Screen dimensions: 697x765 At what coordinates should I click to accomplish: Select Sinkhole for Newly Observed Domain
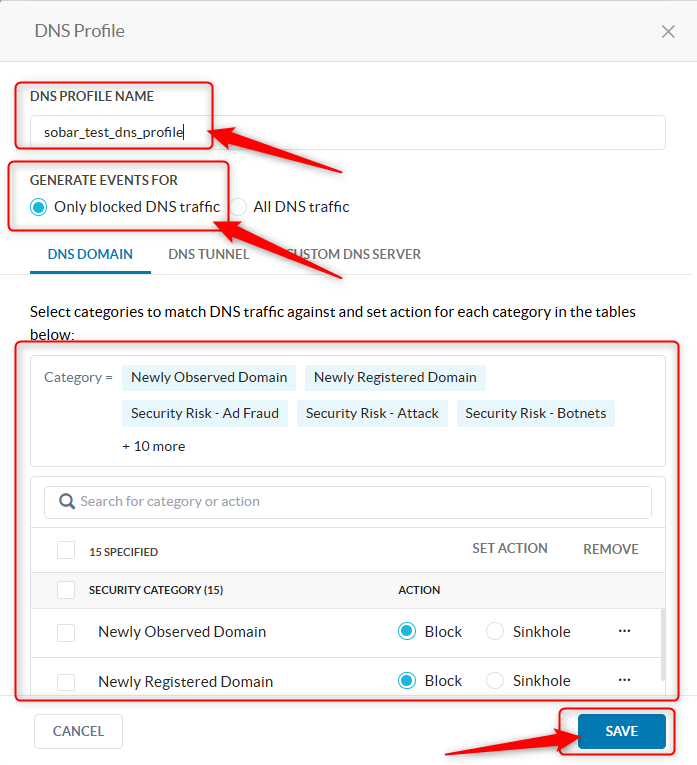pyautogui.click(x=495, y=631)
